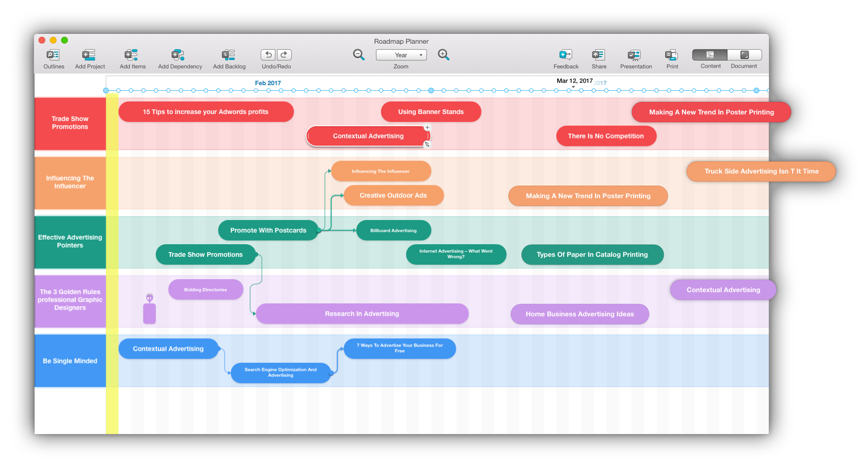This screenshot has width=868, height=468.
Task: Click the Feb 2017 timeline label
Action: [268, 83]
